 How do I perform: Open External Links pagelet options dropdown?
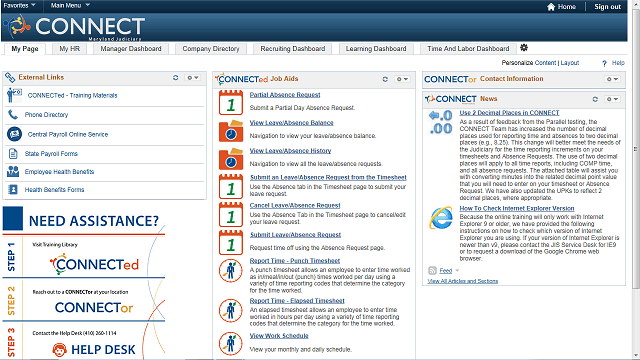tap(193, 78)
